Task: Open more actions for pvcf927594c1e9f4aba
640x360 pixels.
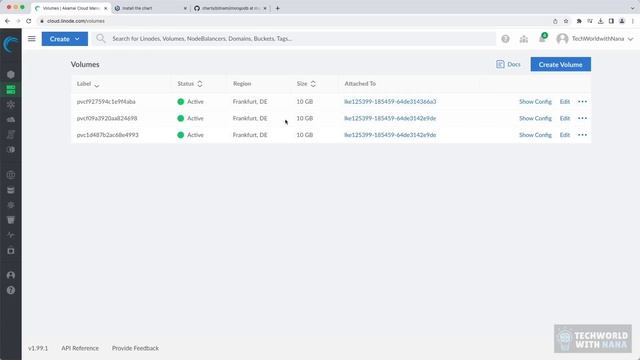Action: pyautogui.click(x=582, y=102)
